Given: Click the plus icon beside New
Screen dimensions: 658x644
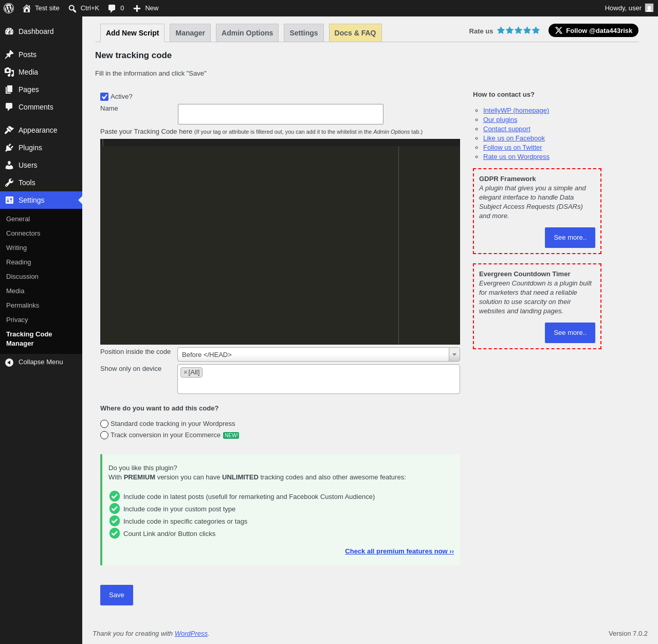Looking at the screenshot, I should [x=137, y=8].
